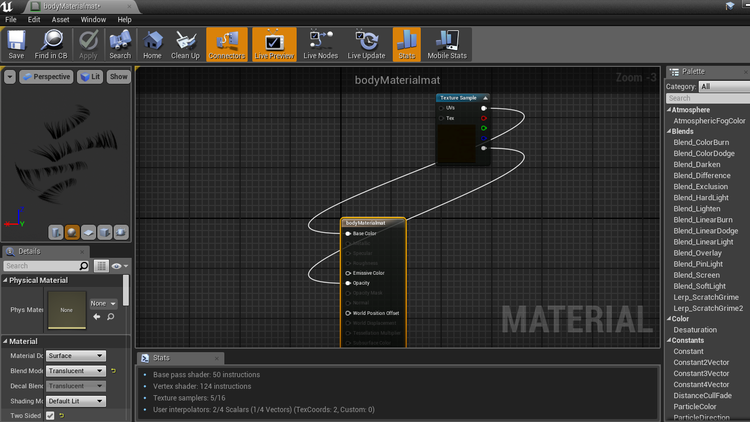The width and height of the screenshot is (750, 422).
Task: Open Details view options eye icon
Action: [x=119, y=266]
